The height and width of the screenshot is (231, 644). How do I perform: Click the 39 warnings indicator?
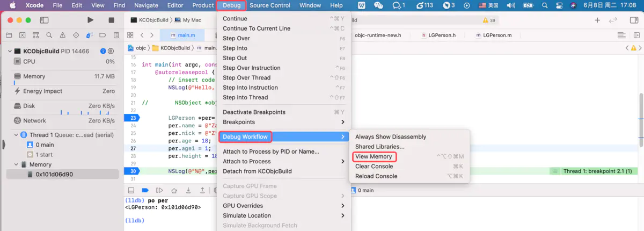click(x=489, y=20)
